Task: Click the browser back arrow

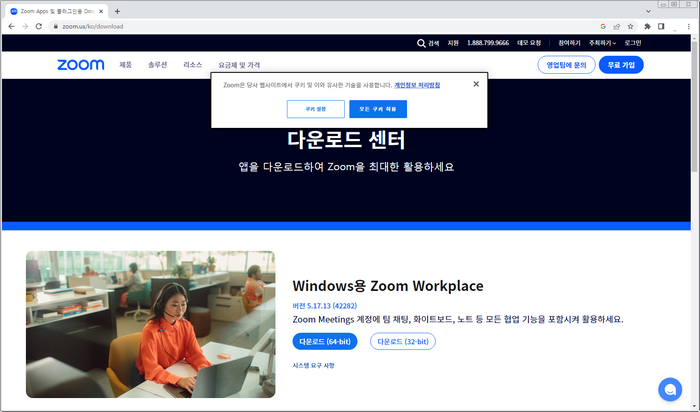Action: [11, 26]
